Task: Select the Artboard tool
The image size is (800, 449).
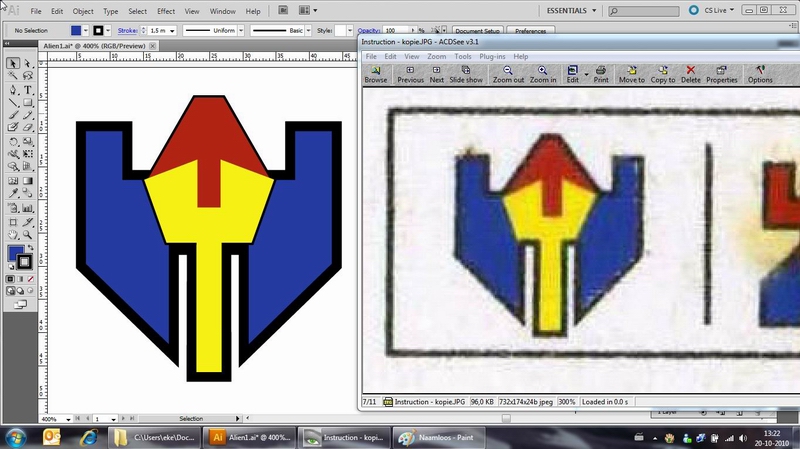Action: tap(13, 222)
